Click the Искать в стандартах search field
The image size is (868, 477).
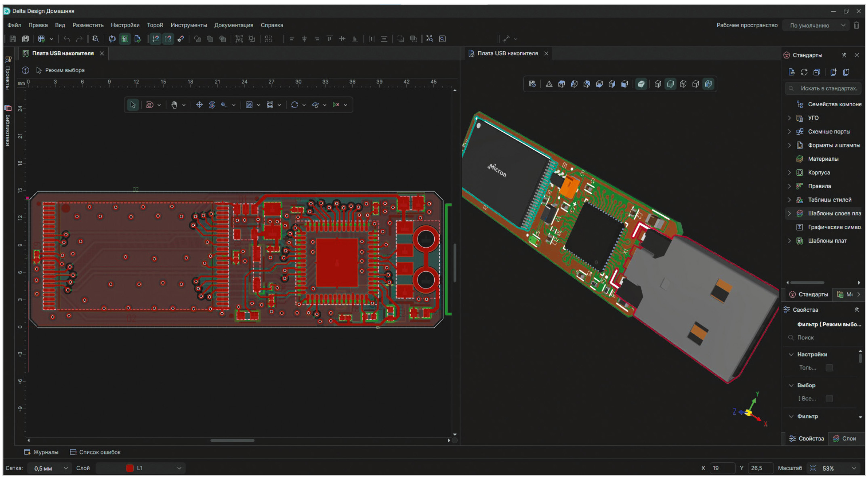(x=823, y=88)
